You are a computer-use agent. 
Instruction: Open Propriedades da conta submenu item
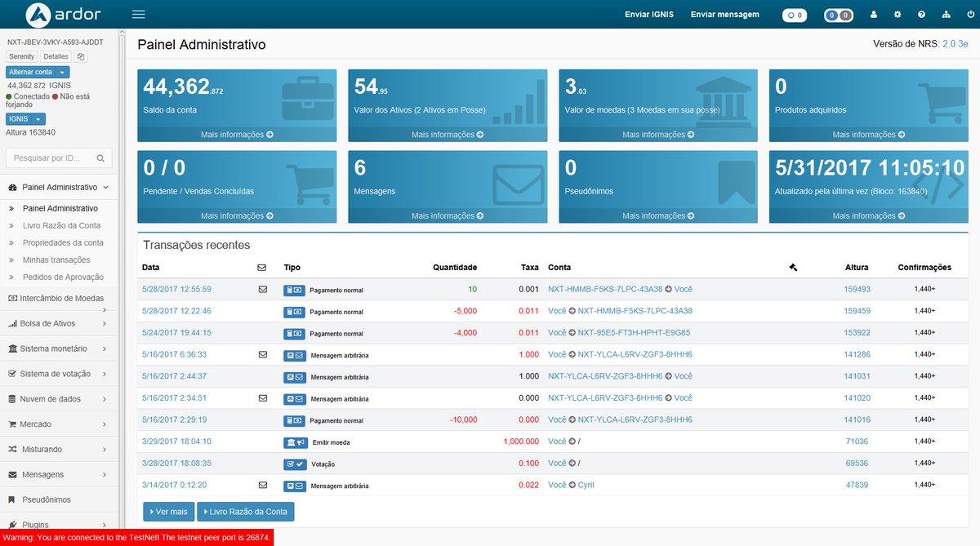[x=63, y=242]
